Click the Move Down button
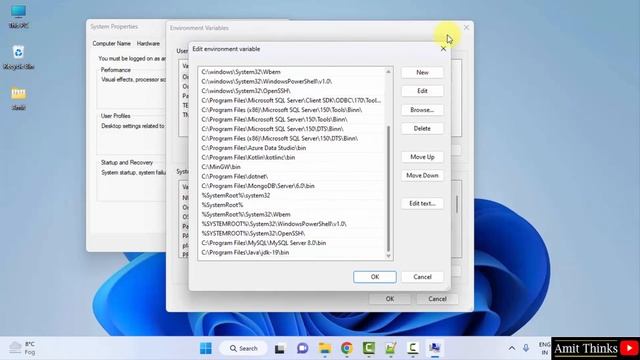 (x=422, y=176)
